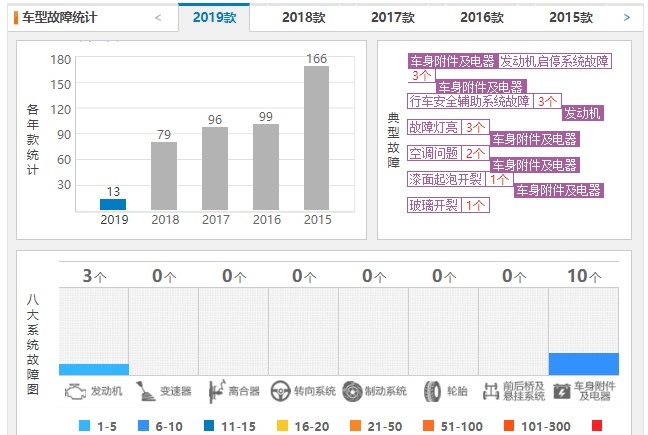Viewport: 648px width, 435px height.
Task: Click the 玻璃开裂 fault tag
Action: [434, 205]
